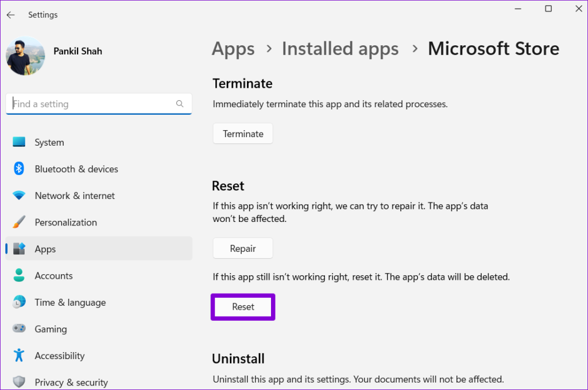Image resolution: width=588 pixels, height=390 pixels.
Task: Click the Apps sidebar entry
Action: click(45, 248)
